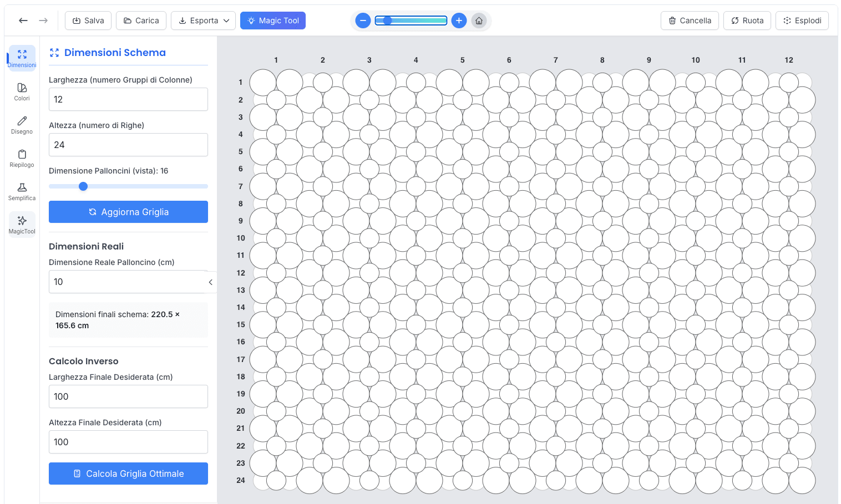Click the zoom level slider in toolbar

pos(411,21)
